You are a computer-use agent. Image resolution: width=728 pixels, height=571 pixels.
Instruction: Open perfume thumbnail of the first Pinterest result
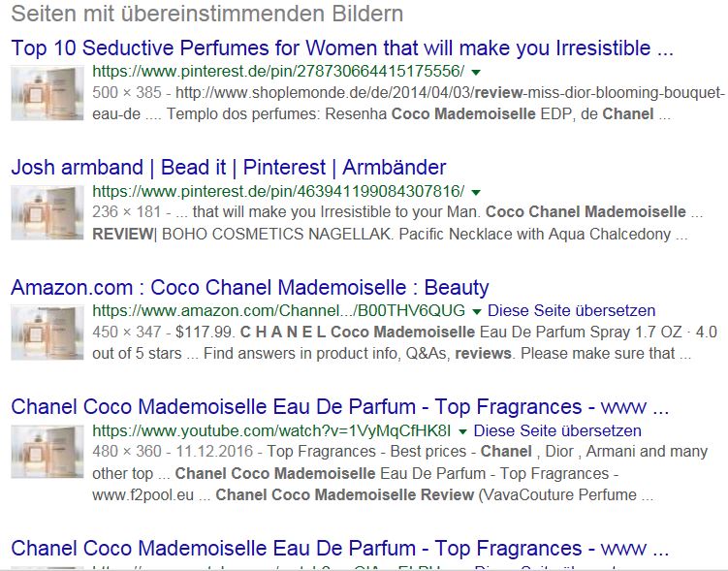pos(47,93)
